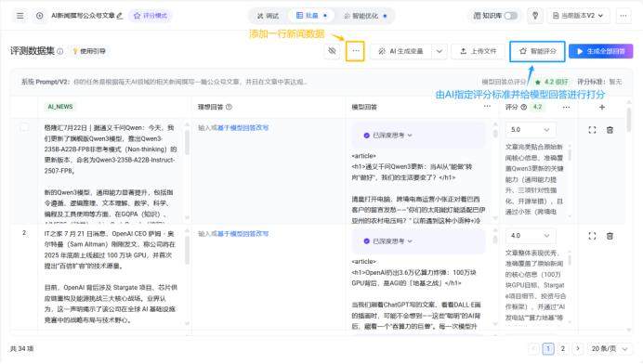Open the current version V2 dropdown
Image resolution: width=643 pixels, height=364 pixels.
tap(578, 16)
